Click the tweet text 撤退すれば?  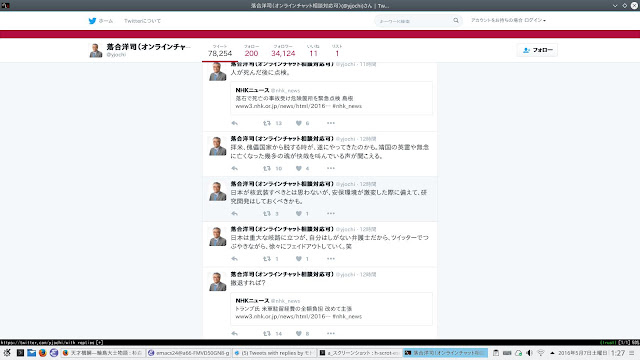(248, 283)
